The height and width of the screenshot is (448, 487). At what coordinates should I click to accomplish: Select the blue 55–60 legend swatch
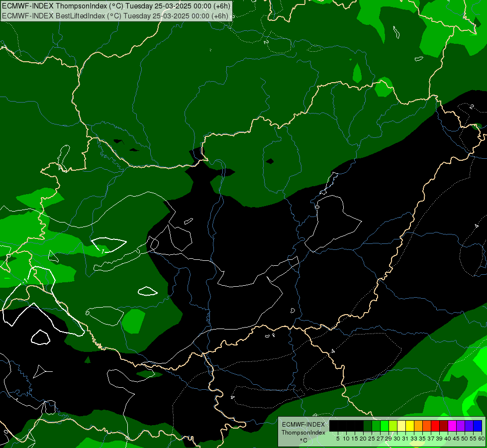(x=478, y=426)
